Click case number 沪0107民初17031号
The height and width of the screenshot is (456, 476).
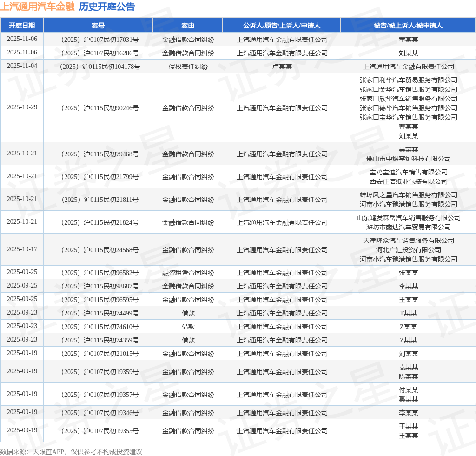(100, 40)
